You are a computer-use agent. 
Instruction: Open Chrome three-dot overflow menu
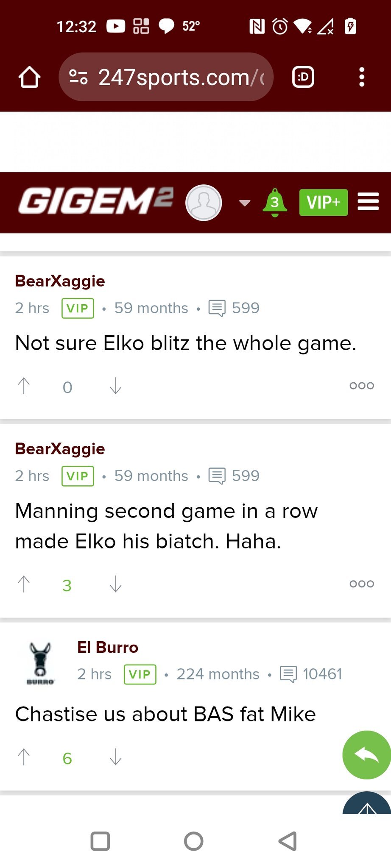coord(361,77)
